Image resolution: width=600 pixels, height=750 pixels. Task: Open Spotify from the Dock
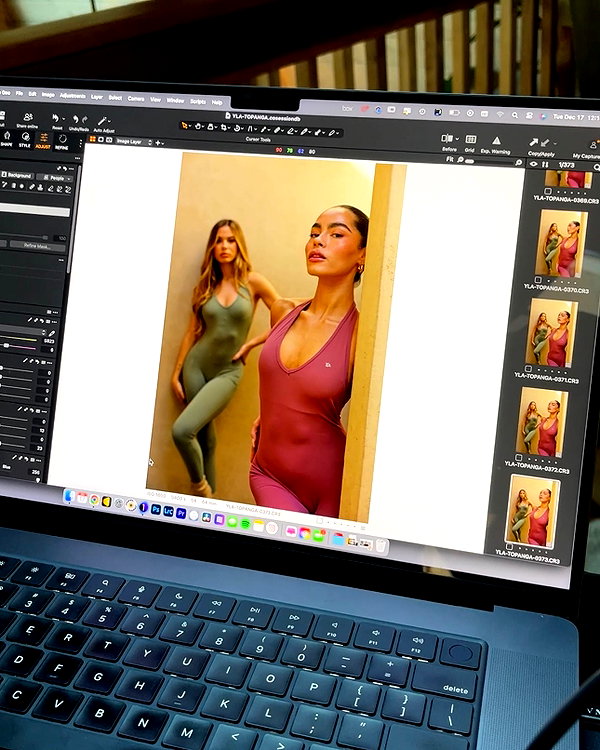(x=245, y=523)
